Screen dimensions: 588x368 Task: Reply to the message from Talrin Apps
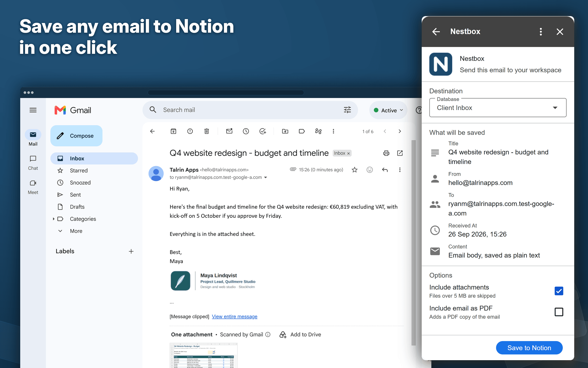coord(385,170)
